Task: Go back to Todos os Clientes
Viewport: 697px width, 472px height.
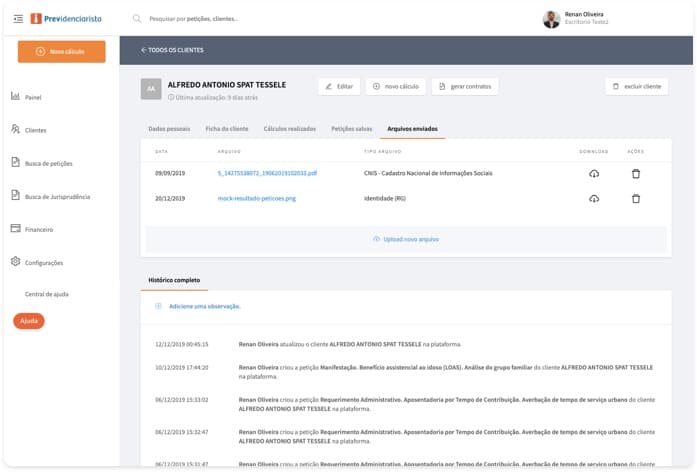Action: (172, 50)
